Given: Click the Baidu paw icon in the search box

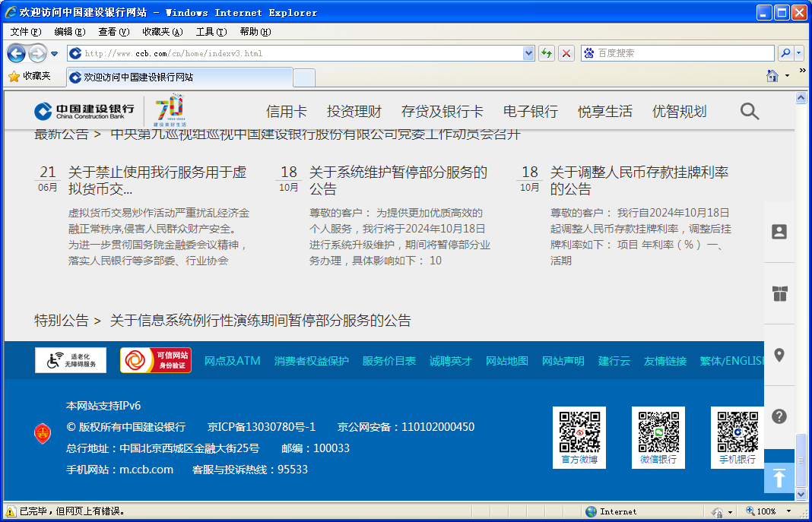Looking at the screenshot, I should click(x=588, y=52).
